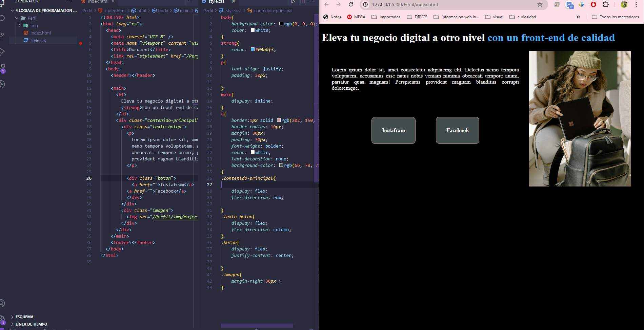Click the Instafram button on the webpage

[394, 130]
